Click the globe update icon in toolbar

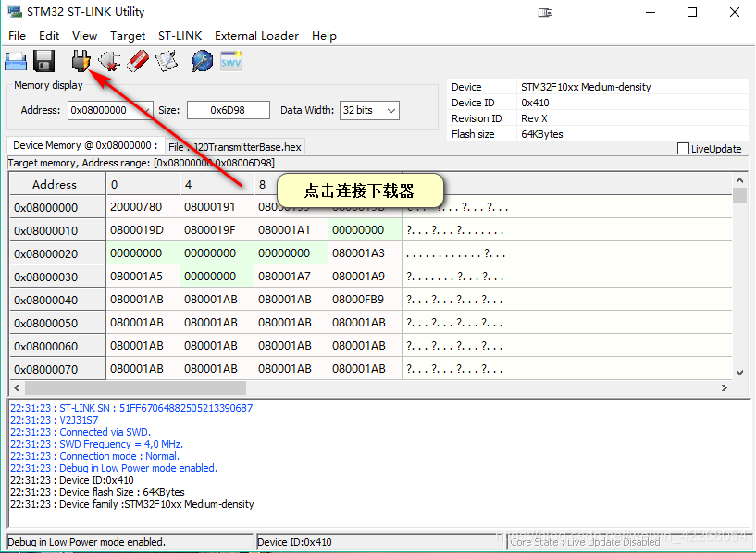tap(202, 61)
